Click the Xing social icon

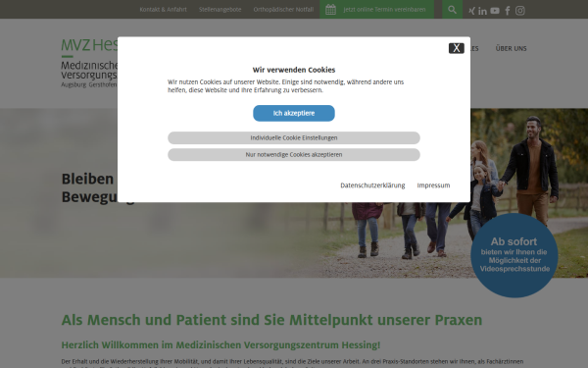[471, 11]
